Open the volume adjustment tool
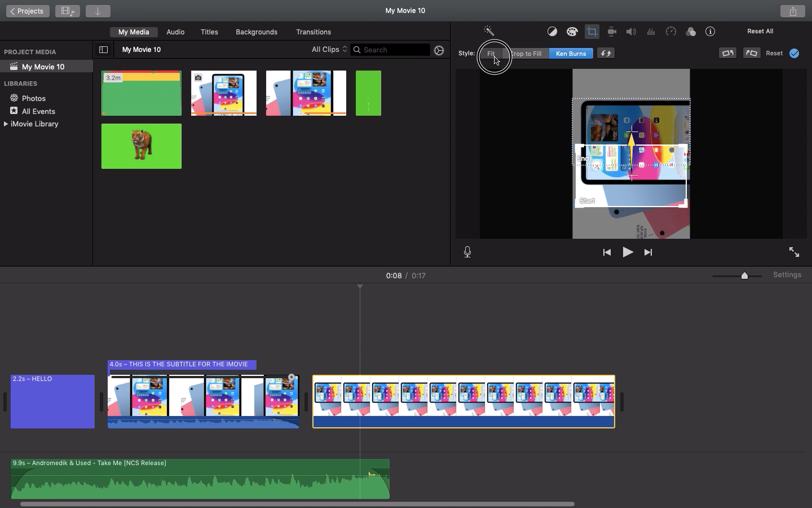The image size is (812, 508). [631, 32]
